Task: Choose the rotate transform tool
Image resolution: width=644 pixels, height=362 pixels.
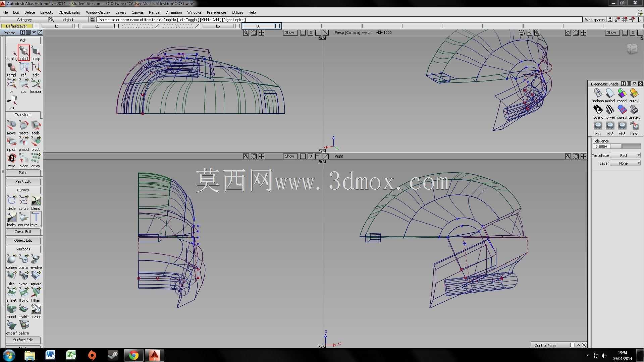Action: pos(23,128)
